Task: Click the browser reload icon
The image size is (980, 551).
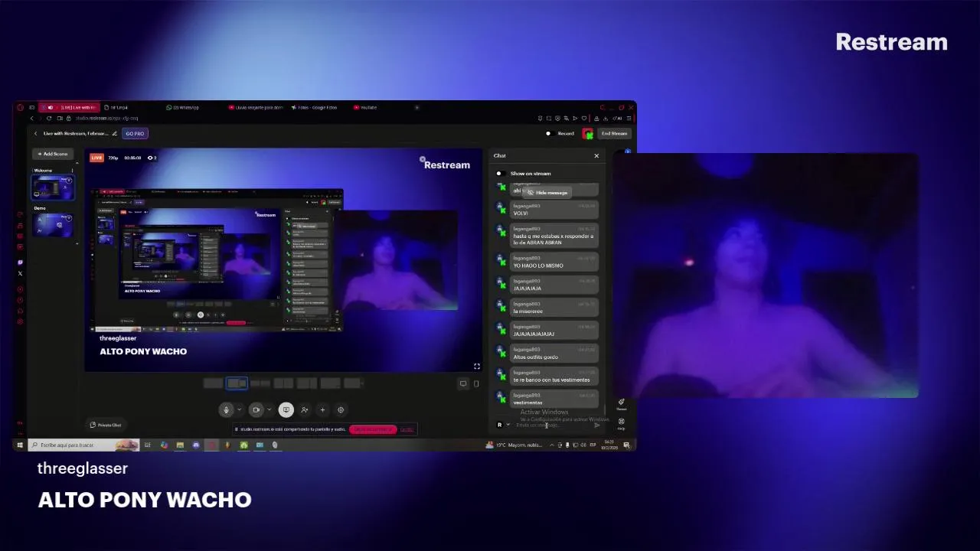Action: coord(49,118)
